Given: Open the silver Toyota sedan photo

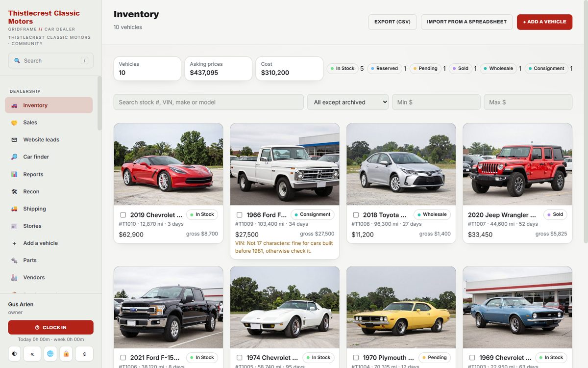Looking at the screenshot, I should coord(401,164).
